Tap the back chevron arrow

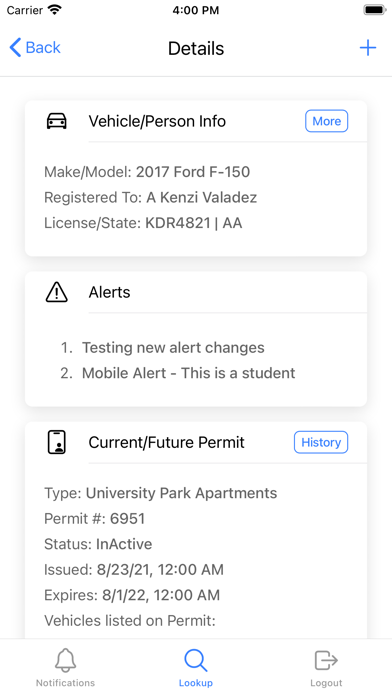15,47
